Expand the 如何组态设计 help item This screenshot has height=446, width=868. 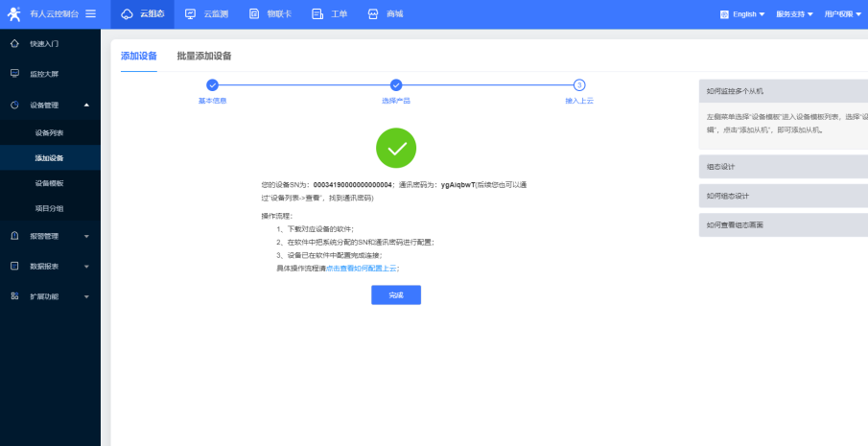point(782,196)
